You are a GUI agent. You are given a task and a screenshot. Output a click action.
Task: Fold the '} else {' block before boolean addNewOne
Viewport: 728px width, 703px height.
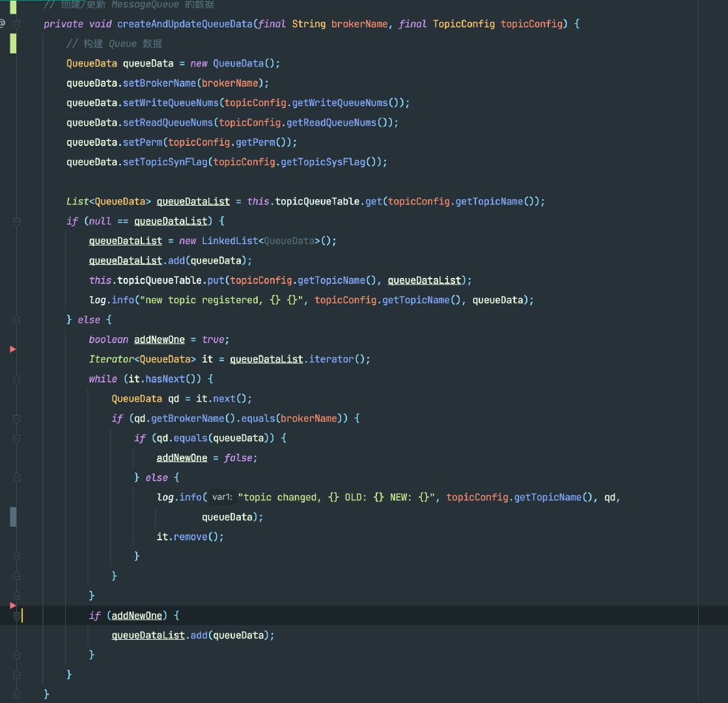coord(17,320)
